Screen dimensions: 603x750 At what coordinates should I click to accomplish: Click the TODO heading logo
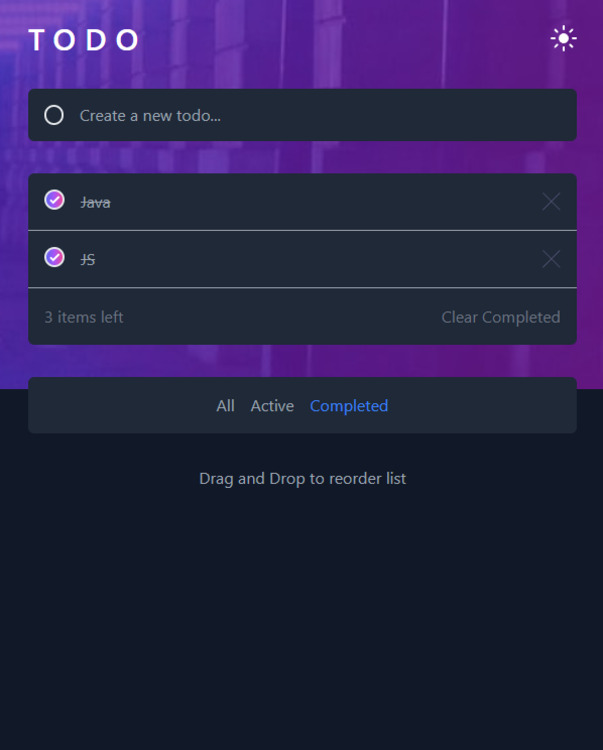84,39
